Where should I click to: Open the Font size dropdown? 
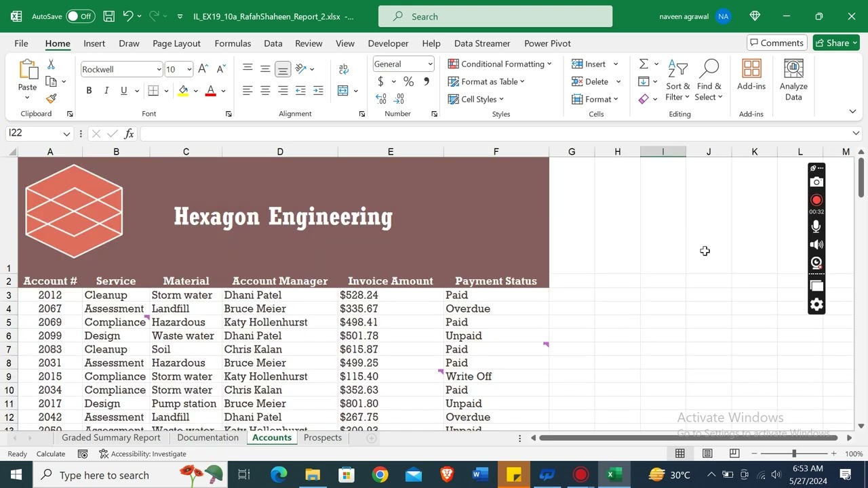click(189, 69)
